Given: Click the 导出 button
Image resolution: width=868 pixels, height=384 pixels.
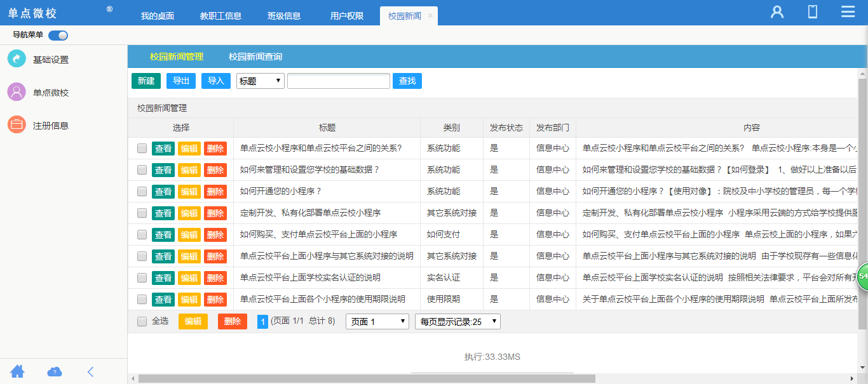Looking at the screenshot, I should click(x=181, y=81).
